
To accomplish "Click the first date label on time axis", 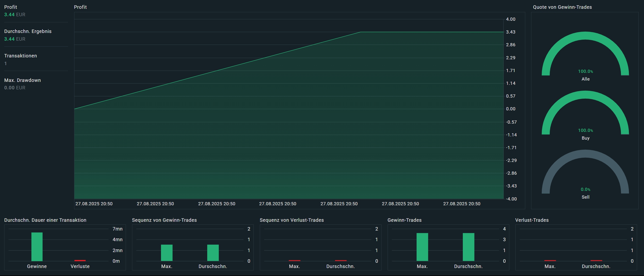I will point(94,204).
